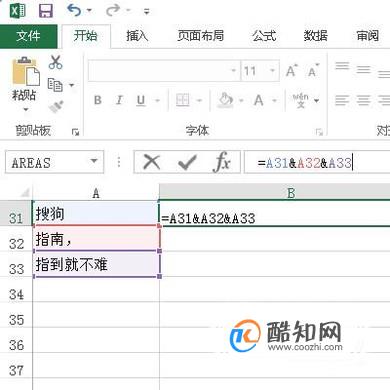Cut the selection with the scissors icon
390x390 pixels.
(55, 62)
